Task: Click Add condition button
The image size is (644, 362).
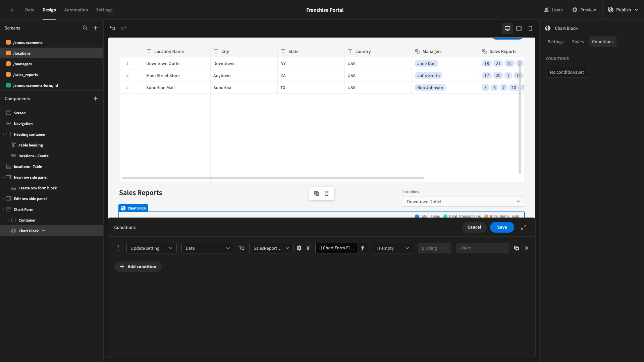Action: tap(138, 267)
